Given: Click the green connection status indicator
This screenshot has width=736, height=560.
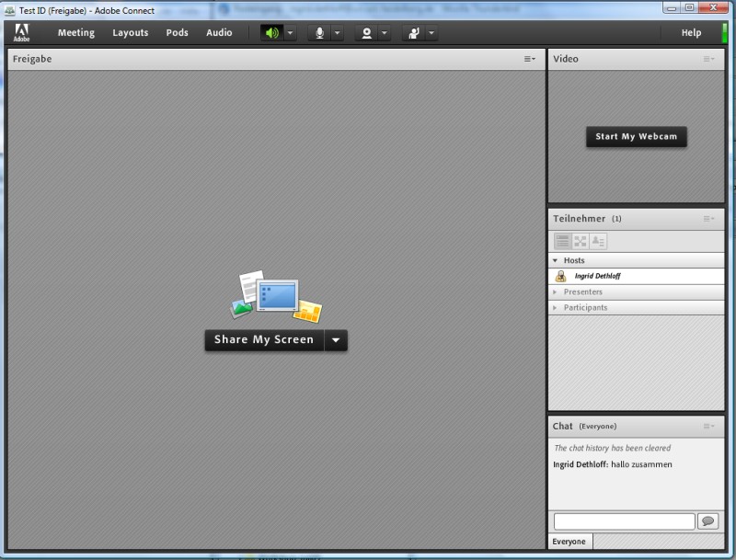Looking at the screenshot, I should coord(724,33).
